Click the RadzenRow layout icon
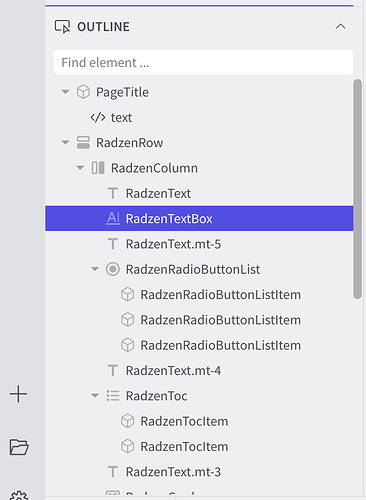This screenshot has width=366, height=500. 83,142
